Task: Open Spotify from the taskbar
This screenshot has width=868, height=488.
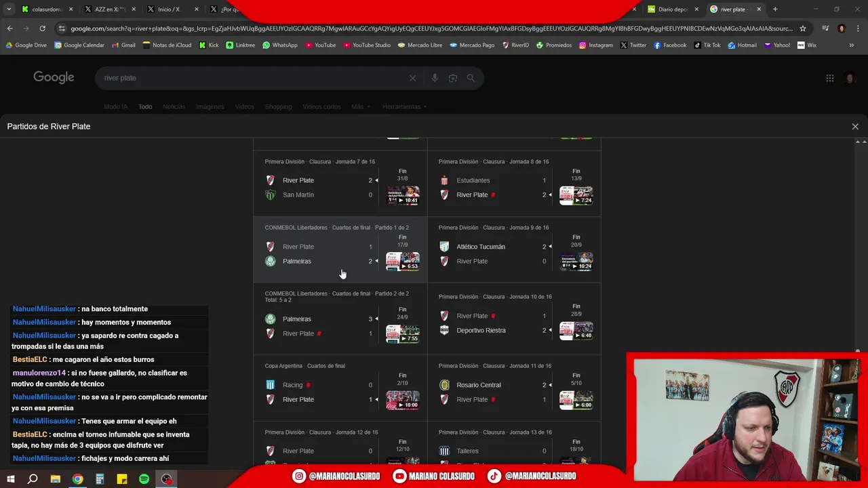Action: (x=144, y=479)
